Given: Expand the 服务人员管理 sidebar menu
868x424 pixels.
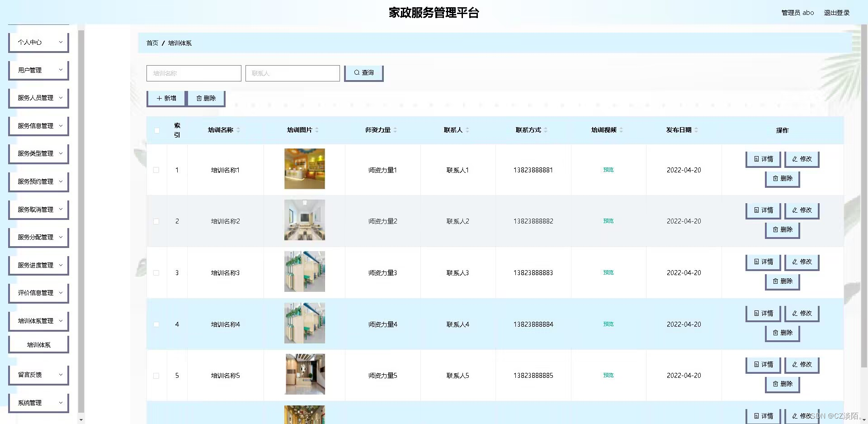Looking at the screenshot, I should tap(38, 98).
